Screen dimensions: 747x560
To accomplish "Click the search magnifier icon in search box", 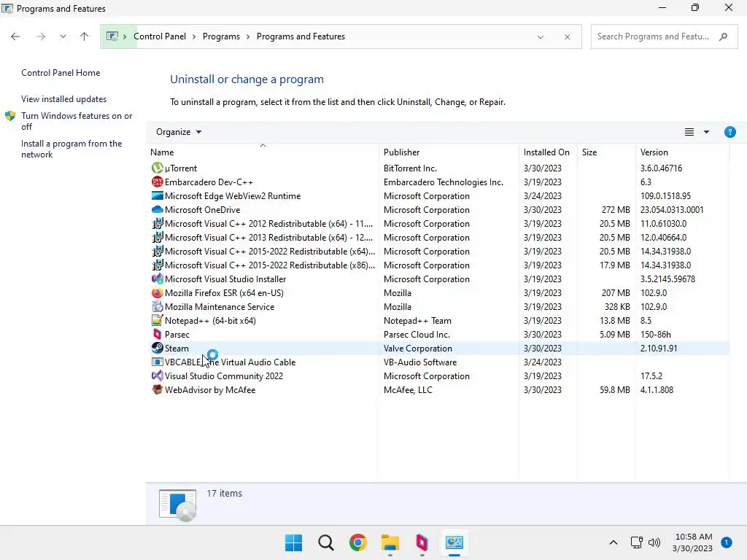I will (x=723, y=36).
